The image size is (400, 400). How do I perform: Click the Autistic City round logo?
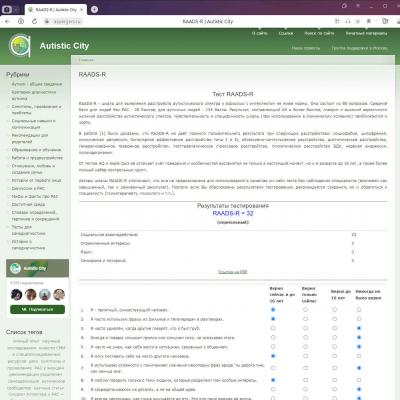point(20,45)
